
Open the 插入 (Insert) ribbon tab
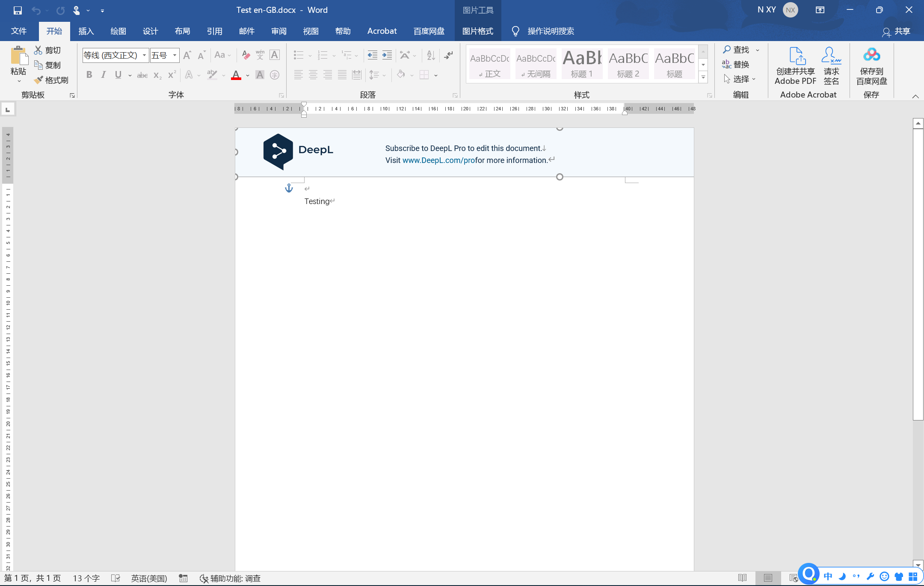click(86, 31)
